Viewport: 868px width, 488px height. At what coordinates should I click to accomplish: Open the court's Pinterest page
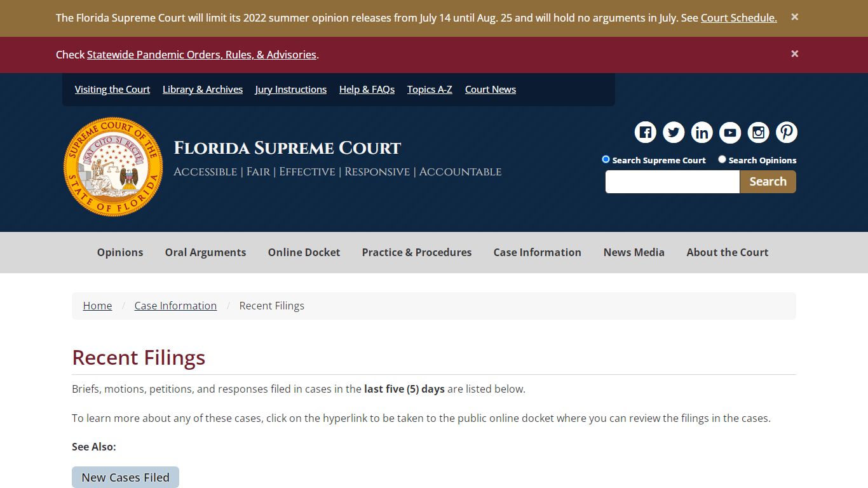pyautogui.click(x=787, y=133)
